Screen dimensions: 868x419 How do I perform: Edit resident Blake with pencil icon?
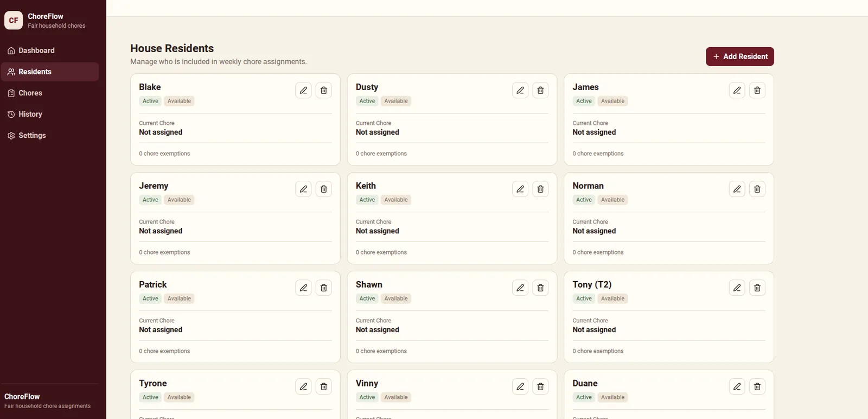(x=303, y=90)
